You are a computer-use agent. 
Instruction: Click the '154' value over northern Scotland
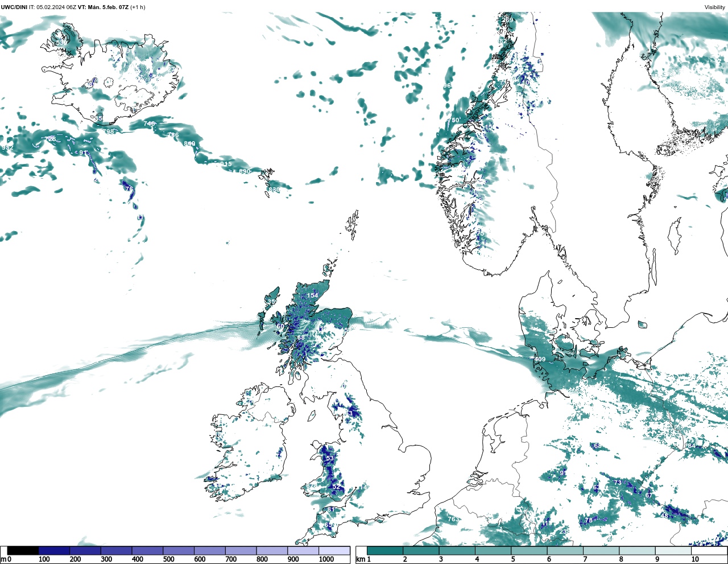(x=313, y=295)
